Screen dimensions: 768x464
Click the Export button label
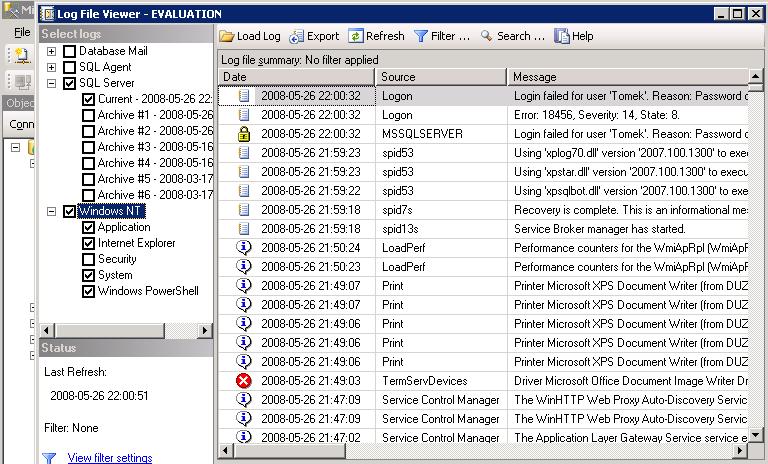pyautogui.click(x=323, y=36)
